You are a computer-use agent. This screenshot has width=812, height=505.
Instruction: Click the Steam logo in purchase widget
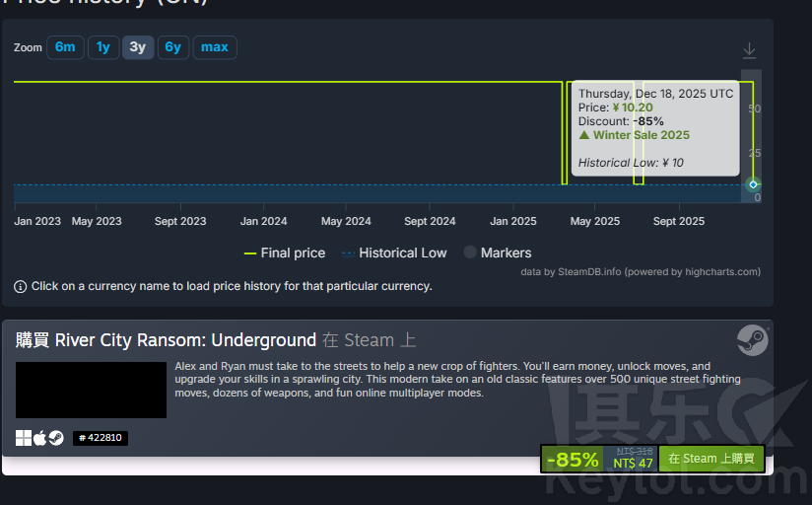752,339
